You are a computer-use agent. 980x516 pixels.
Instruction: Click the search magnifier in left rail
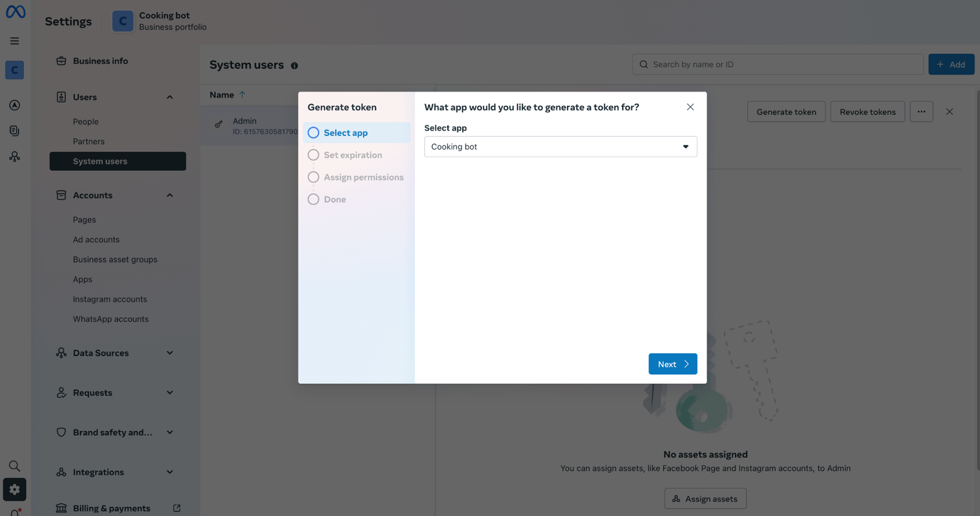point(14,466)
